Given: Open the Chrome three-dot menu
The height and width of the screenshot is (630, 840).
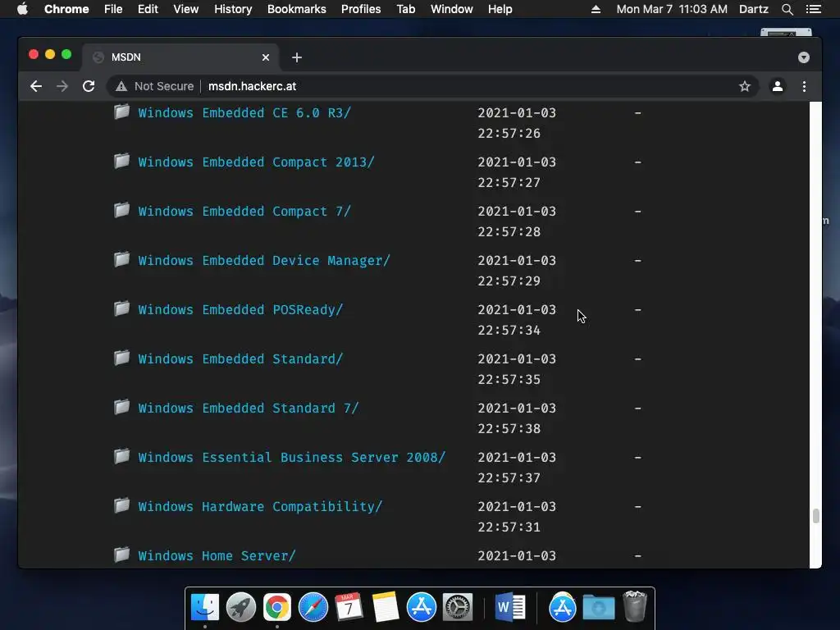Looking at the screenshot, I should pyautogui.click(x=804, y=86).
